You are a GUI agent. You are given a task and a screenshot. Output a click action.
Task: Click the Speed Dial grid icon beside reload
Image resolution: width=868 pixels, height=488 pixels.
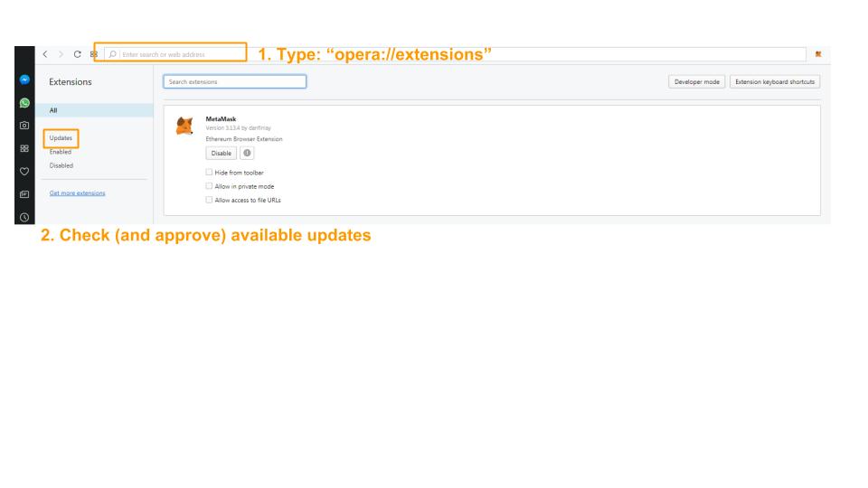point(93,54)
